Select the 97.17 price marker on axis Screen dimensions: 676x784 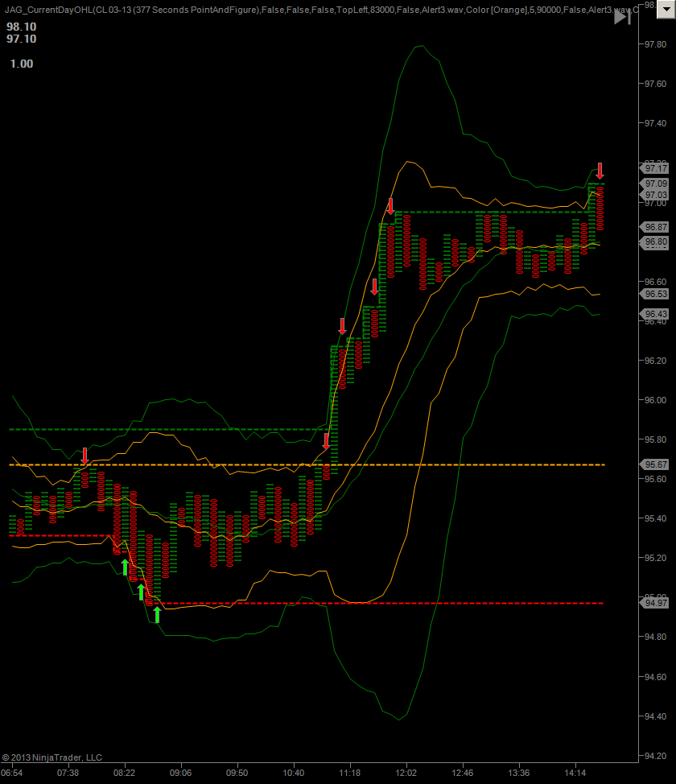pyautogui.click(x=655, y=168)
